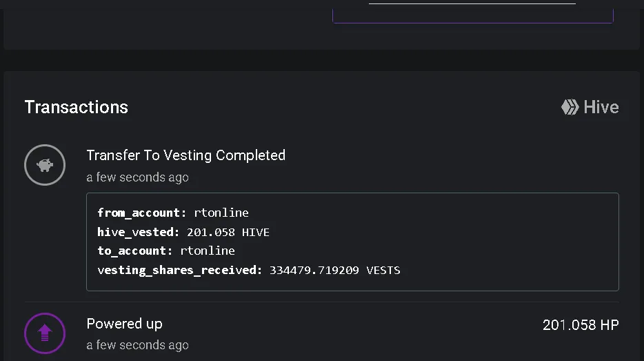Select the 334479.719209 VESTS value
The width and height of the screenshot is (644, 361).
click(x=334, y=270)
